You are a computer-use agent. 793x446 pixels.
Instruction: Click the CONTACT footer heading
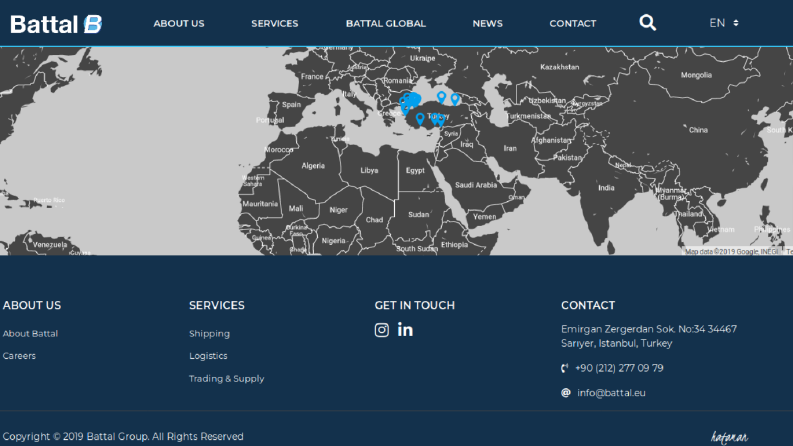(588, 305)
